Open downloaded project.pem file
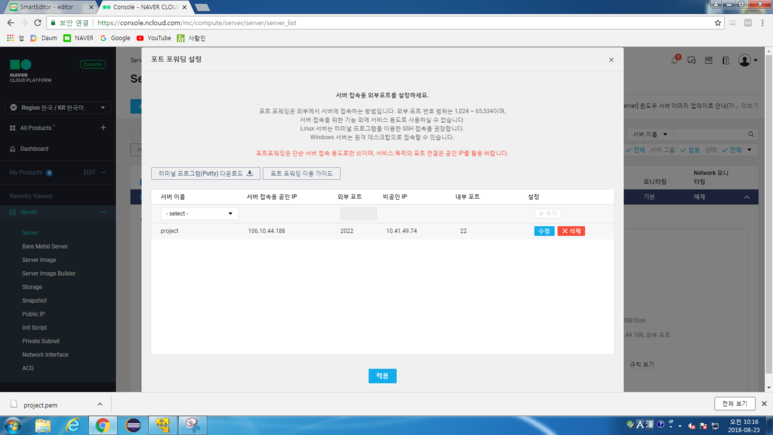Viewport: 773px width, 435px height. click(40, 405)
